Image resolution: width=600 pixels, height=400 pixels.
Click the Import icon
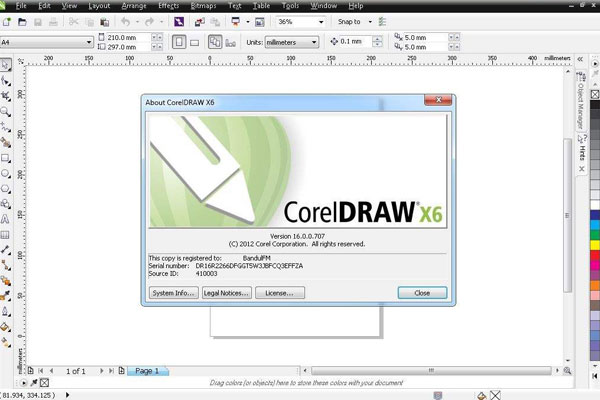pyautogui.click(x=199, y=22)
